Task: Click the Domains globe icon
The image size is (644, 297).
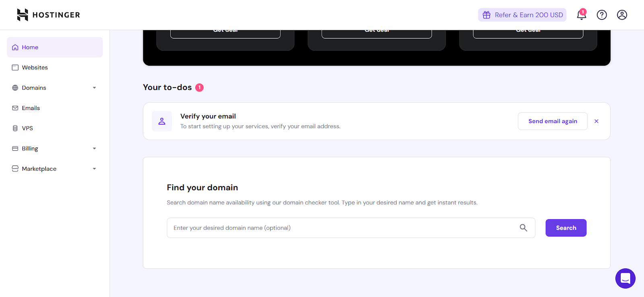Action: click(x=15, y=88)
